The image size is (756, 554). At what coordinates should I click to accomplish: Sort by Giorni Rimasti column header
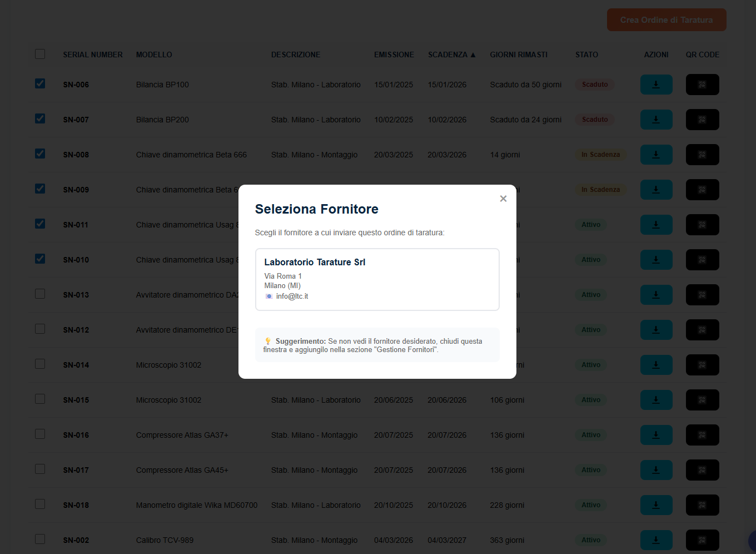click(x=518, y=55)
